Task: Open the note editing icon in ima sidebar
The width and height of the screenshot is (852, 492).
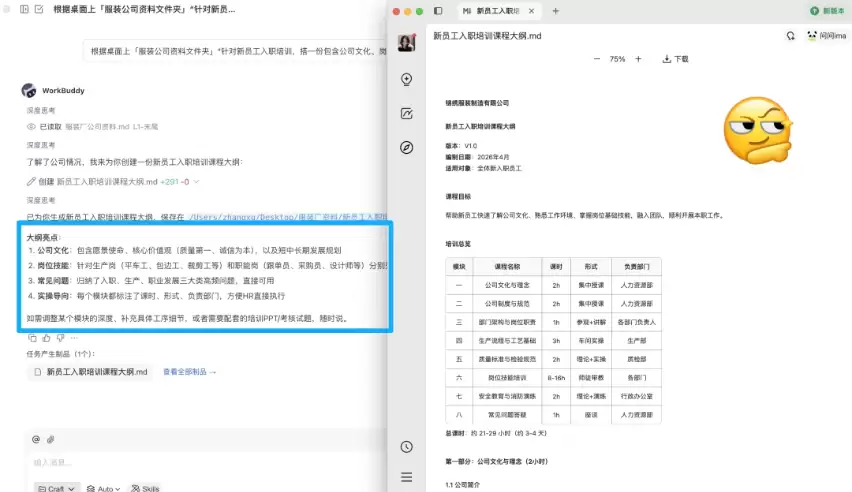Action: tap(406, 114)
